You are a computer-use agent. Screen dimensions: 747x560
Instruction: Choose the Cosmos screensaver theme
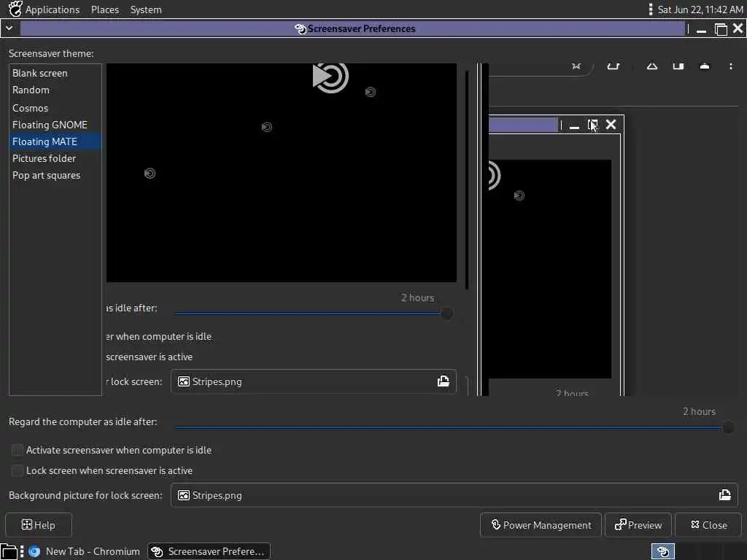(55, 108)
